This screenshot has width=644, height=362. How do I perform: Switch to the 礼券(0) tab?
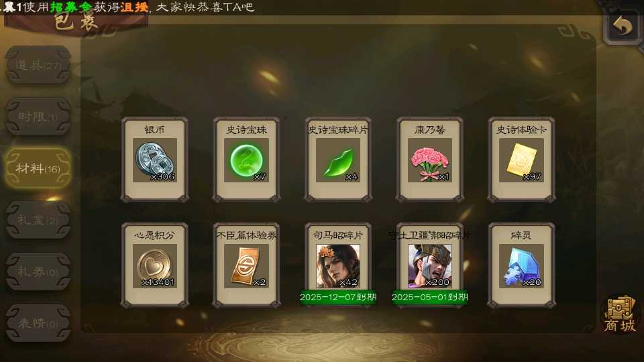coord(38,271)
